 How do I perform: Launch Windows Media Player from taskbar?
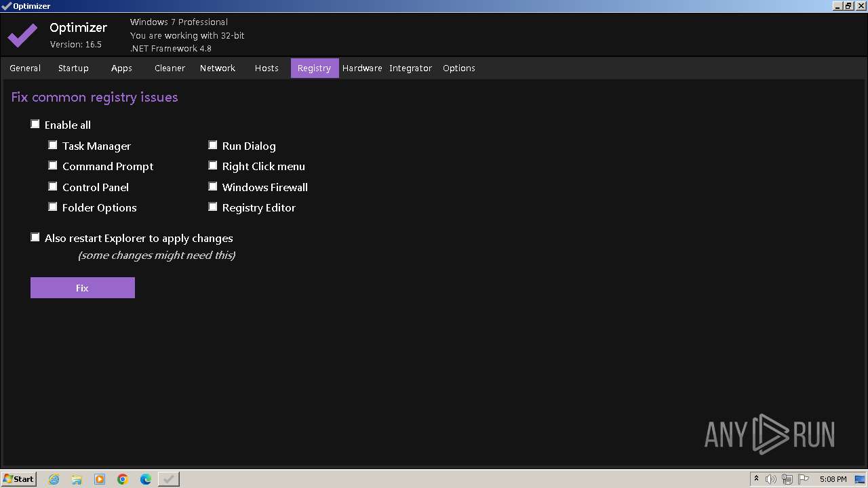[x=100, y=479]
